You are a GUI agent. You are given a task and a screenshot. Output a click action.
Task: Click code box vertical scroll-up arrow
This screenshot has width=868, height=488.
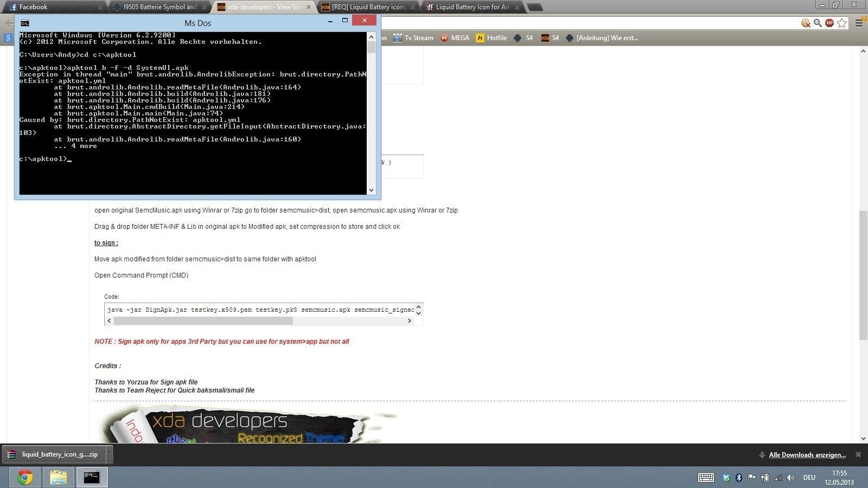[x=418, y=307]
